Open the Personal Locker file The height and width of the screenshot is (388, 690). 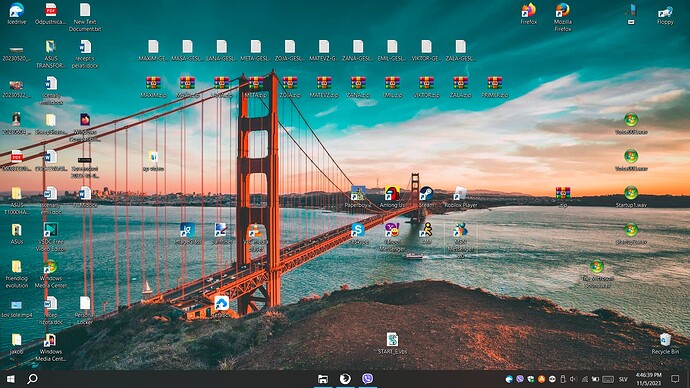(85, 310)
